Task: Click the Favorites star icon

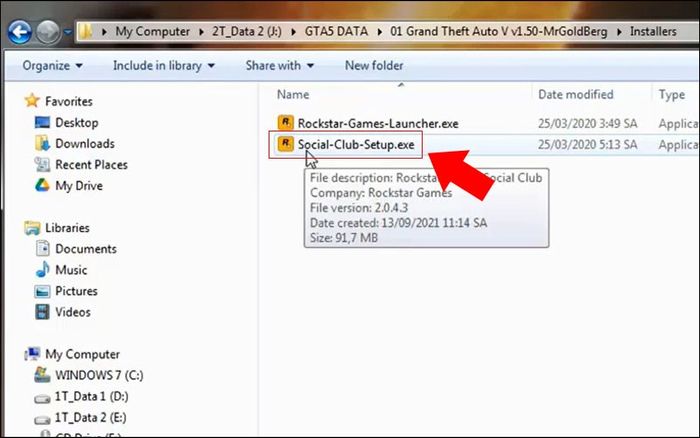Action: click(32, 100)
